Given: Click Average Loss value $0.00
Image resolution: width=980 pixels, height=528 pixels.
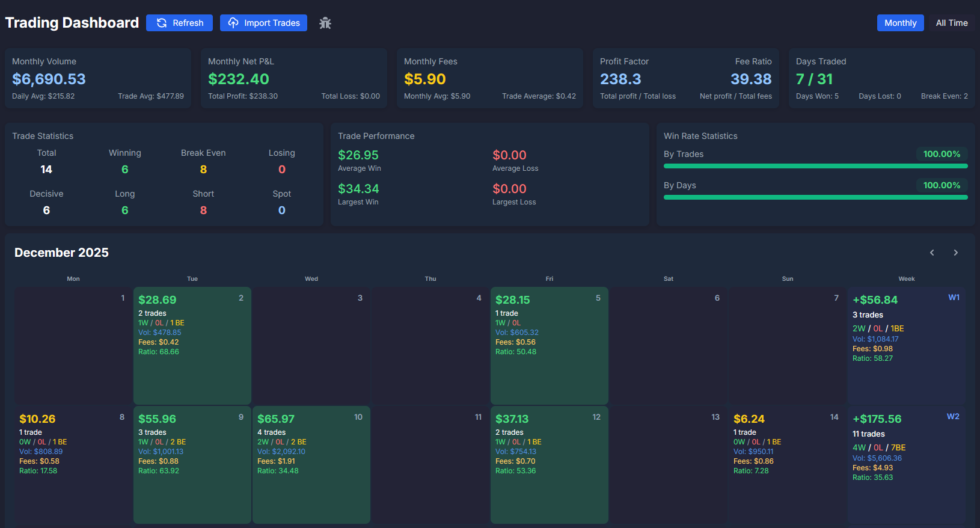Looking at the screenshot, I should (x=509, y=155).
